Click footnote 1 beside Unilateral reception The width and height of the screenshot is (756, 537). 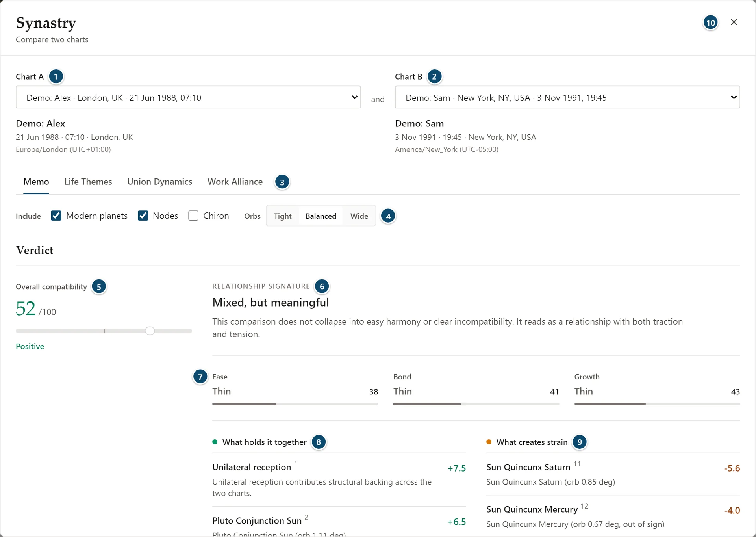296,464
